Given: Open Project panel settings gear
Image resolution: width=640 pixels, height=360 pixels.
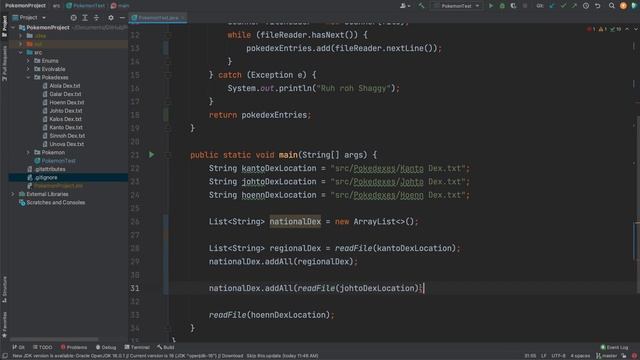Looking at the screenshot, I should (x=111, y=18).
